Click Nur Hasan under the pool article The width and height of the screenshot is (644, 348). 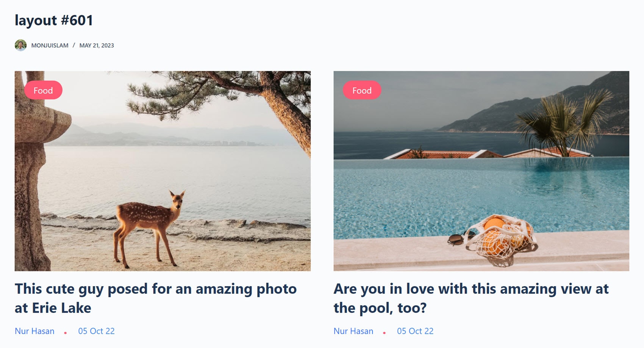353,331
